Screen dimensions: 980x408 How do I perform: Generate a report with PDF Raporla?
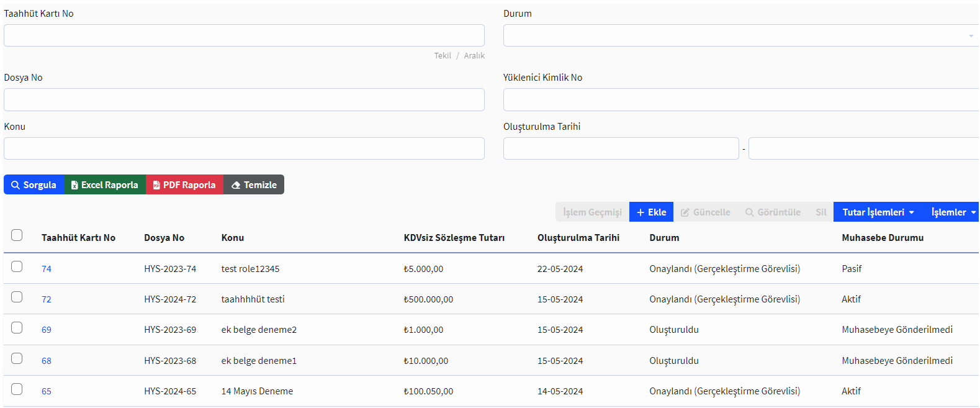(x=184, y=185)
